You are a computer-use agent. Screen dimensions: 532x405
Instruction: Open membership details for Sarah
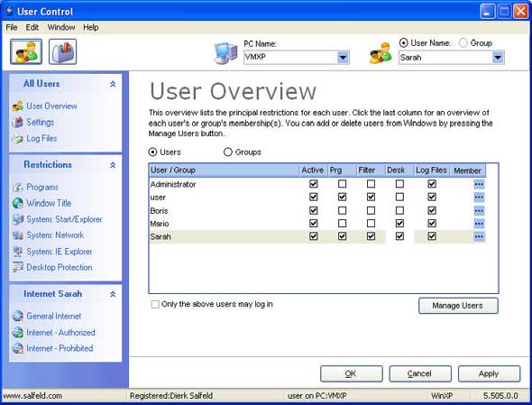[x=479, y=236]
